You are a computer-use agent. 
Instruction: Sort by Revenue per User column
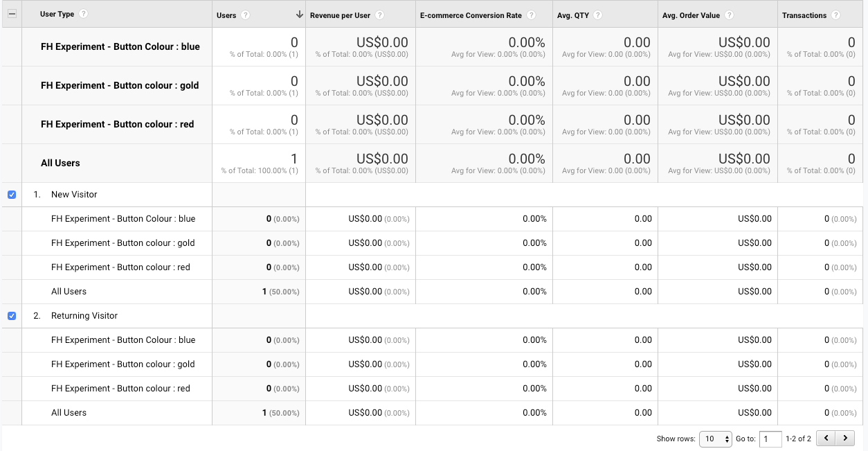tap(340, 15)
